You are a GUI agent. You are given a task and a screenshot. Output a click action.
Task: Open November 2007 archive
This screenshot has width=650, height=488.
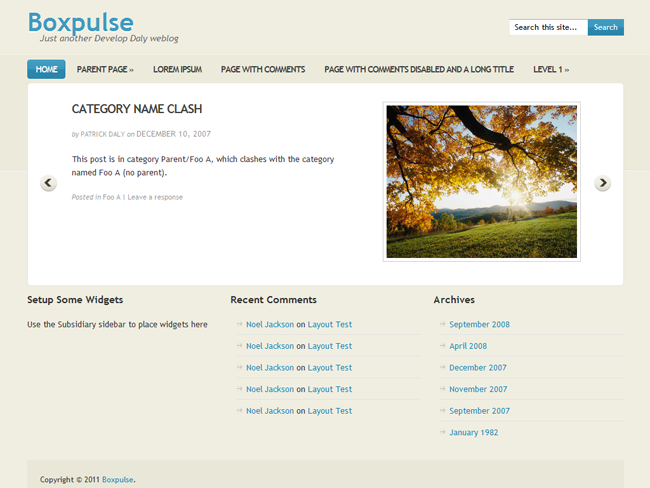pos(478,389)
